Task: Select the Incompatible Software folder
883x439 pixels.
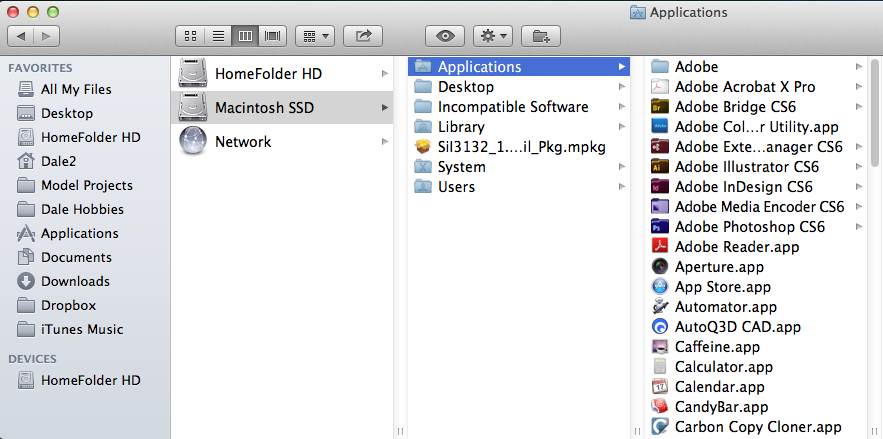Action: tap(519, 106)
